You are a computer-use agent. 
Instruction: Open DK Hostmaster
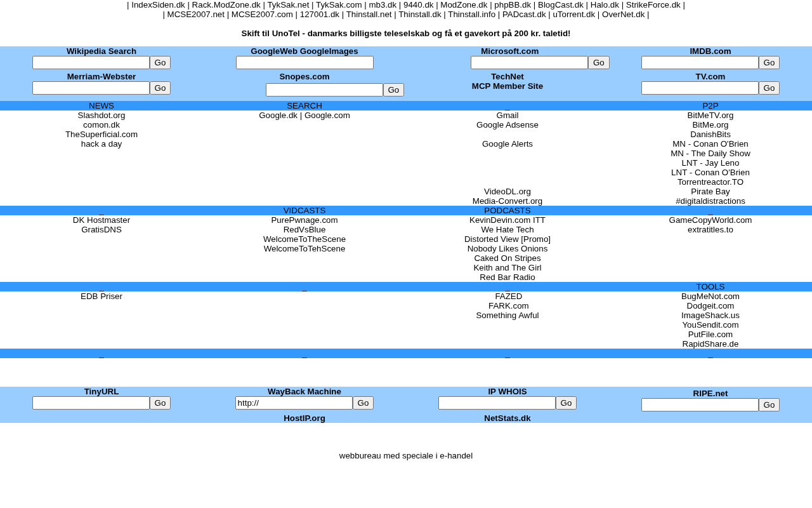[101, 220]
